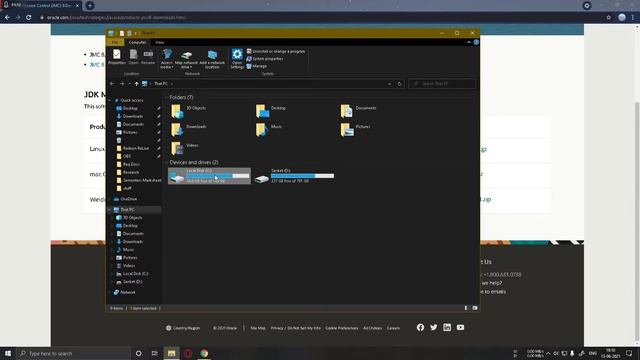The height and width of the screenshot is (360, 640).
Task: Go forward with Explorer forward arrow
Action: (x=122, y=84)
